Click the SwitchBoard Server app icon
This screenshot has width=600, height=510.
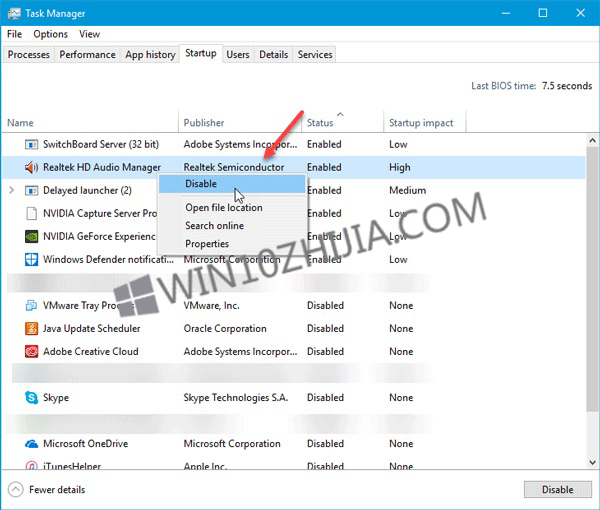coord(31,144)
